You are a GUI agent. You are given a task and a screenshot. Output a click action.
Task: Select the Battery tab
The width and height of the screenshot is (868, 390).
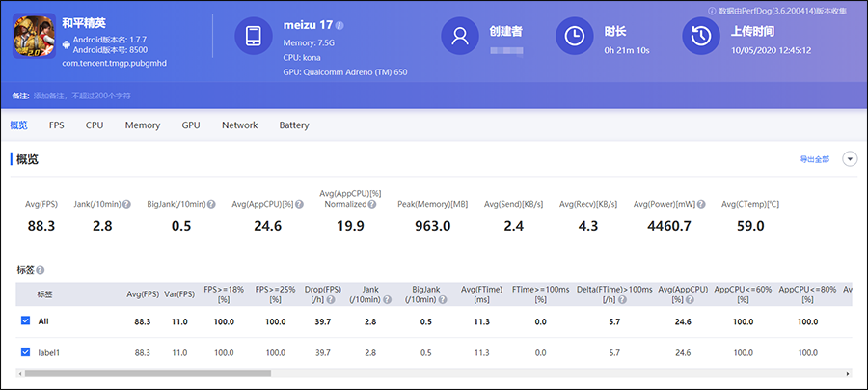click(x=294, y=125)
